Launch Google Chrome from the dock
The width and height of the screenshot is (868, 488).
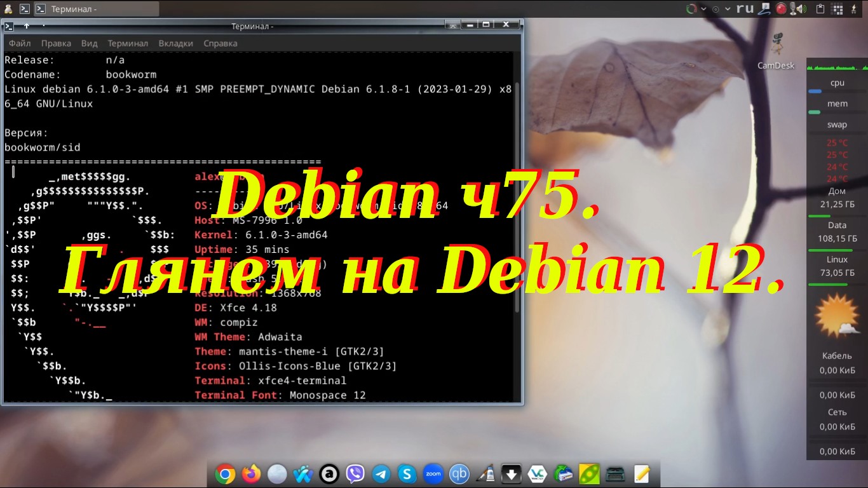click(225, 473)
